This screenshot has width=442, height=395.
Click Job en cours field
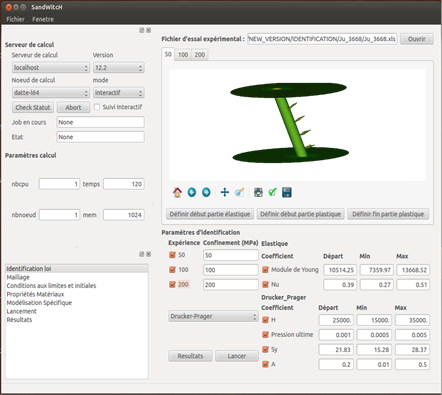coord(100,122)
